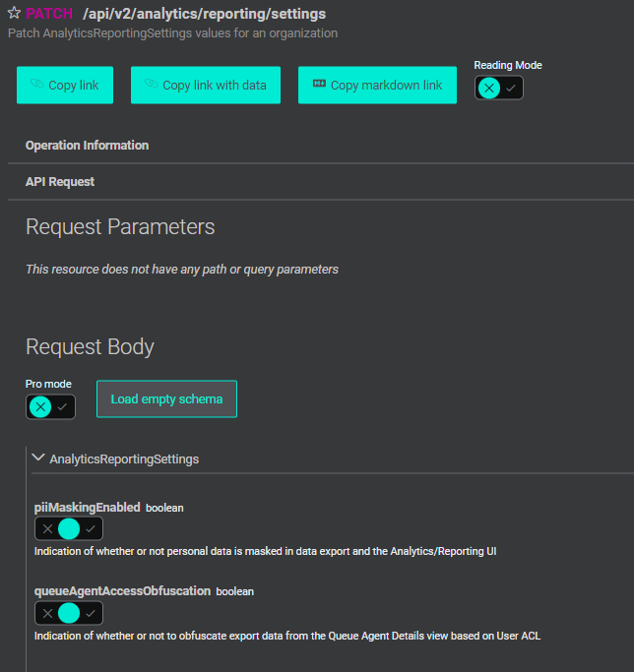Toggle the Pro mode switch
Image resolution: width=634 pixels, height=672 pixels.
pyautogui.click(x=50, y=407)
